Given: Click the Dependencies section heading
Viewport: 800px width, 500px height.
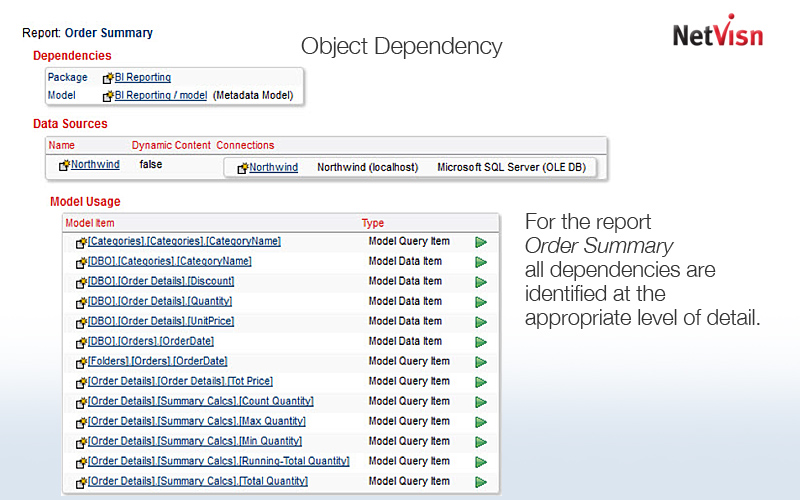Looking at the screenshot, I should click(x=72, y=56).
